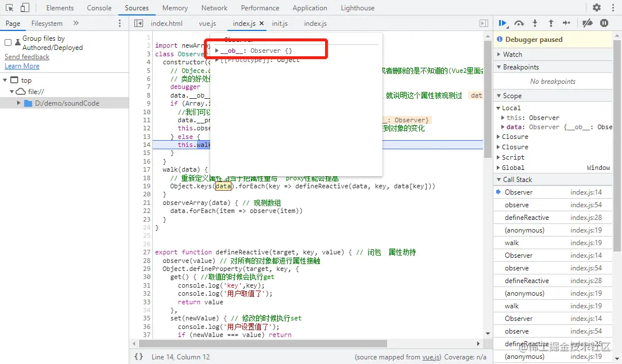Image resolution: width=622 pixels, height=364 pixels.
Task: Click the editor vertical scrollbar thumb
Action: pos(488,99)
